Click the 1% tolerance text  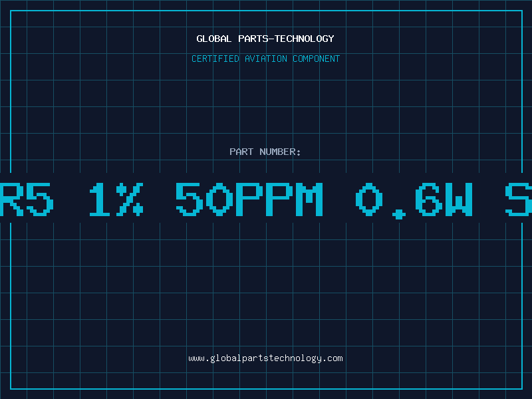[x=116, y=199]
